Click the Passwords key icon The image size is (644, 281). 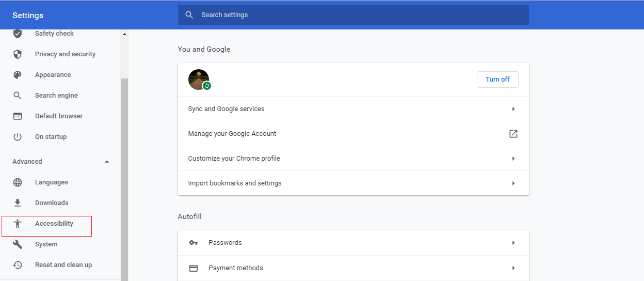[194, 243]
